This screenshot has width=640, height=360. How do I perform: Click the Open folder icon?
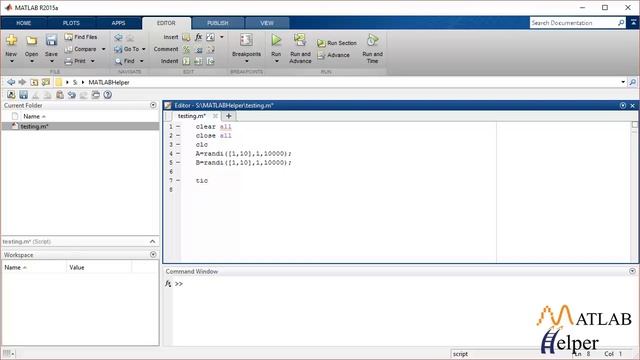click(31, 40)
